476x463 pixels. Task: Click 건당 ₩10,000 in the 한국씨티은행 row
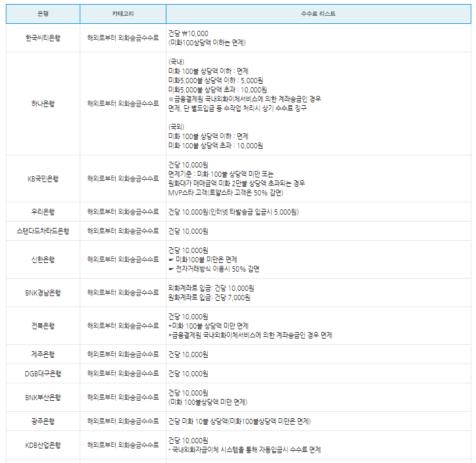(x=188, y=33)
